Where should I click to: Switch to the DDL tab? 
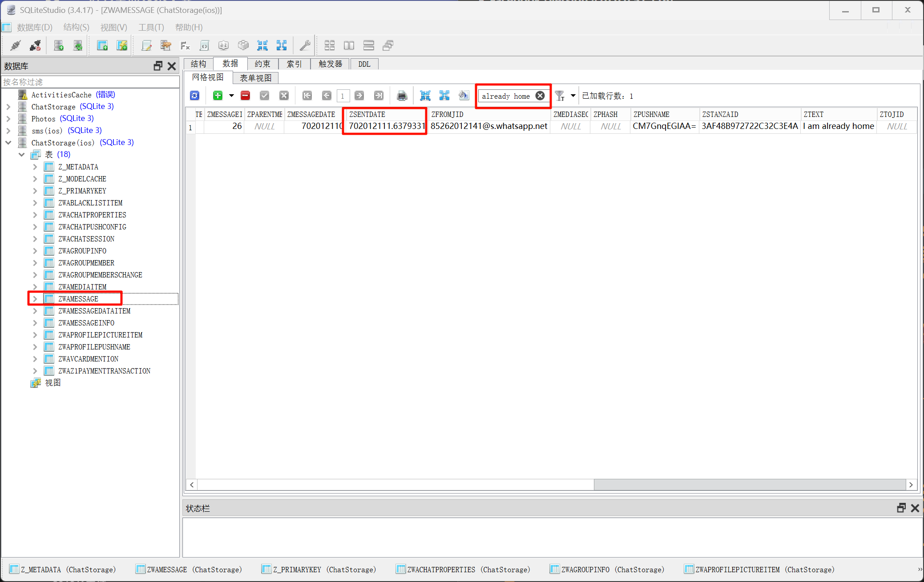click(364, 64)
